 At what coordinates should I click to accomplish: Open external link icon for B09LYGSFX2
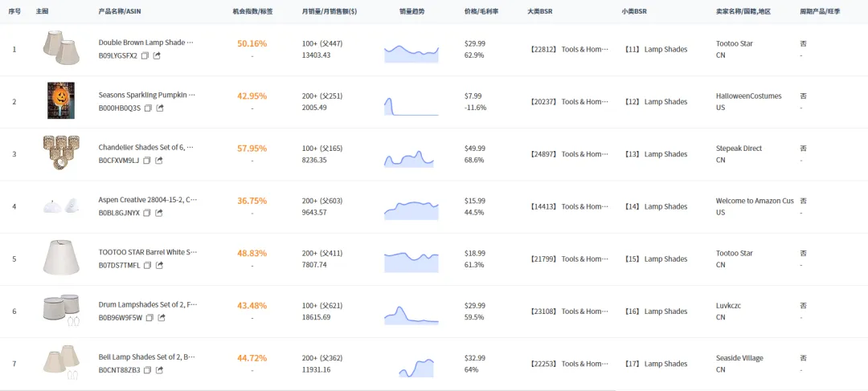(157, 55)
